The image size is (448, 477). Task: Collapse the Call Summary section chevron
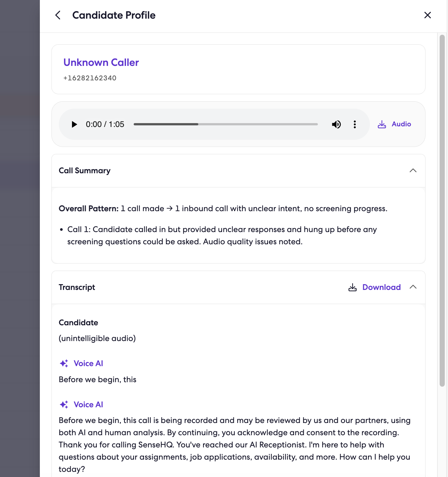(x=413, y=170)
